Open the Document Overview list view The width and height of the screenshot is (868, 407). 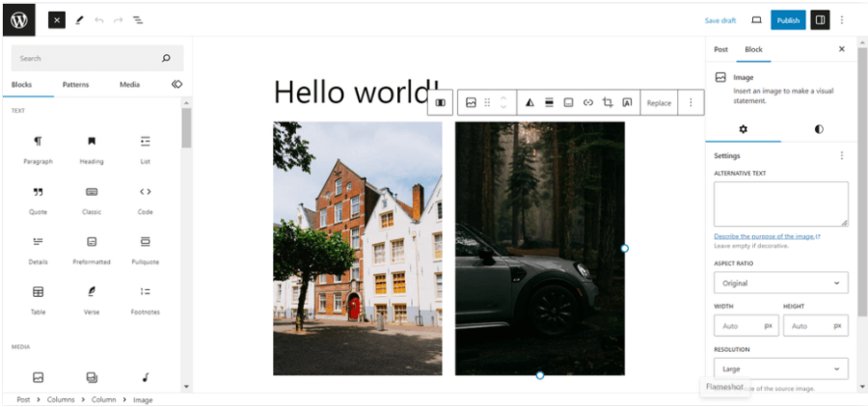click(x=138, y=20)
